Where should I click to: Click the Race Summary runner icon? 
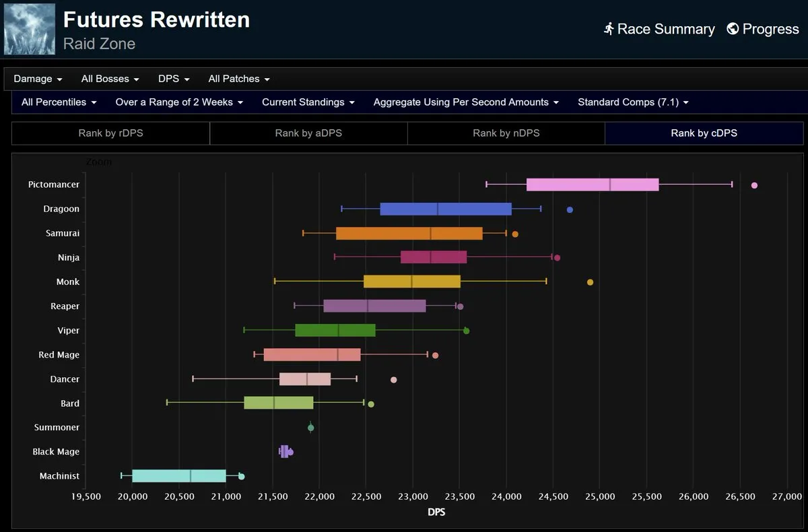(x=609, y=29)
